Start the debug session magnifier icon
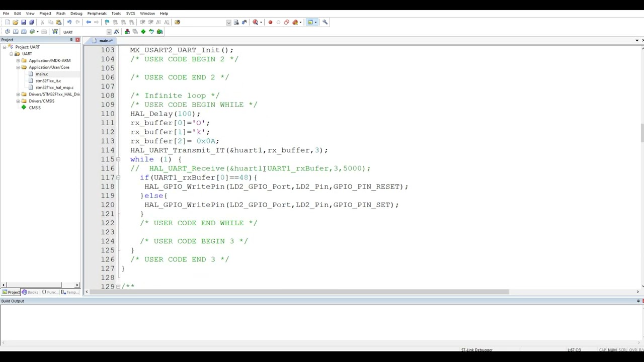 click(255, 22)
